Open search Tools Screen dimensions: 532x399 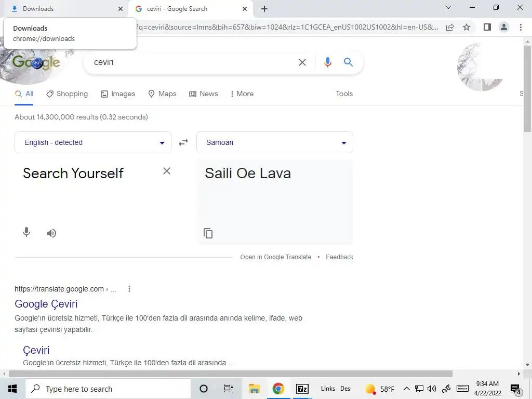(x=344, y=94)
